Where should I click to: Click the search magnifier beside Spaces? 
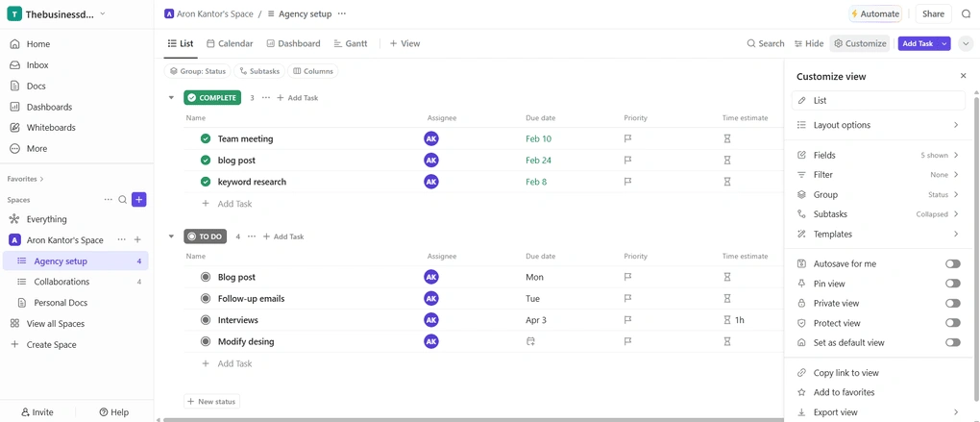123,200
